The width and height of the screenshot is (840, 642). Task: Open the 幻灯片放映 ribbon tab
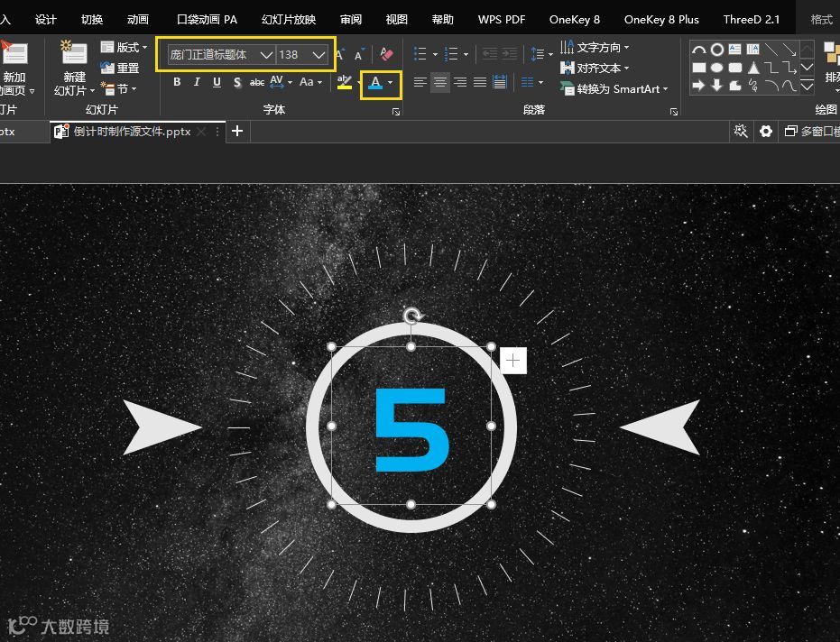tap(289, 20)
